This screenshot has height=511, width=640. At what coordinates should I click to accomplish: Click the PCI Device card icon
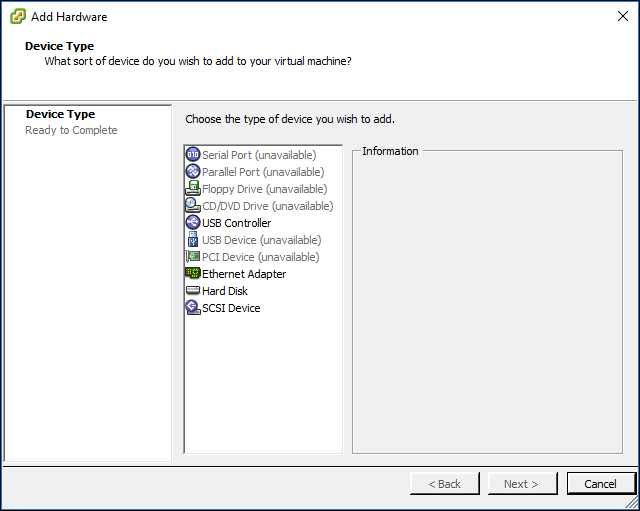coord(193,256)
